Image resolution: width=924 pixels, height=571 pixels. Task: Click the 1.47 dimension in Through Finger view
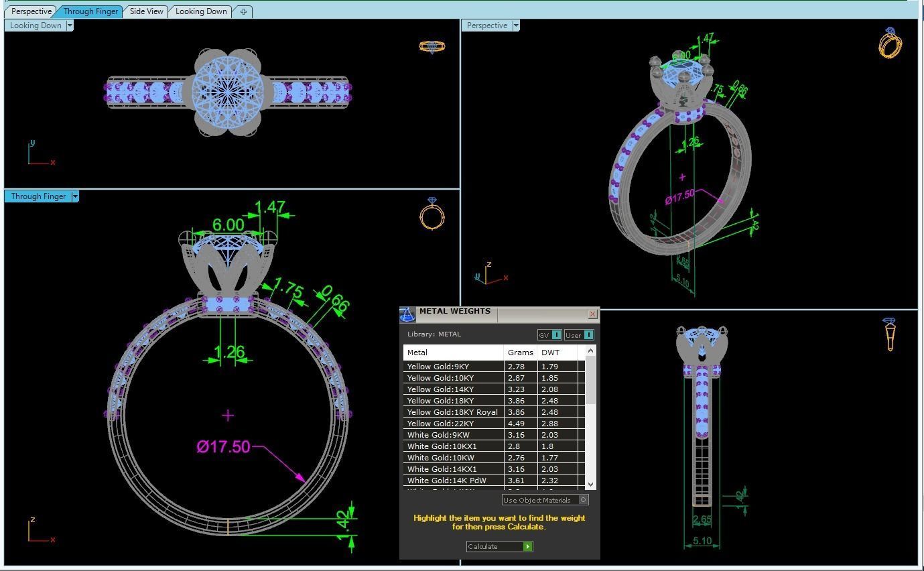pyautogui.click(x=271, y=208)
